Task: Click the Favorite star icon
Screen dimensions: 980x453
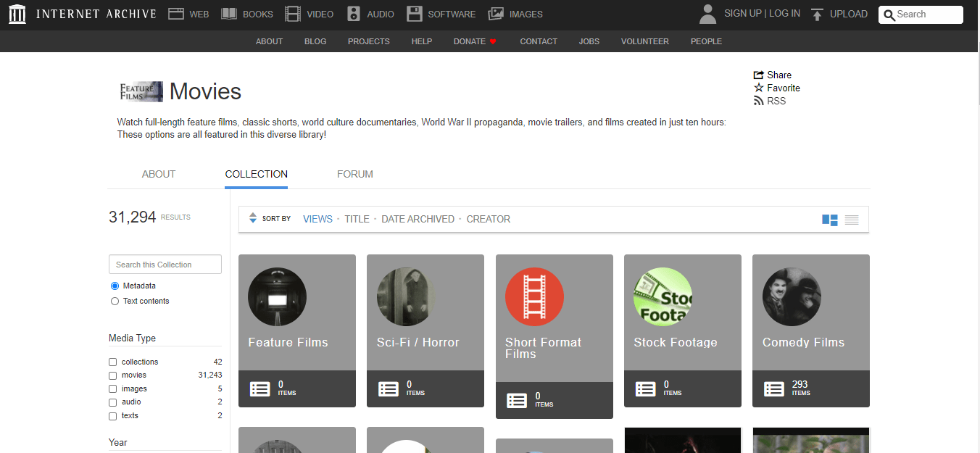Action: (759, 88)
